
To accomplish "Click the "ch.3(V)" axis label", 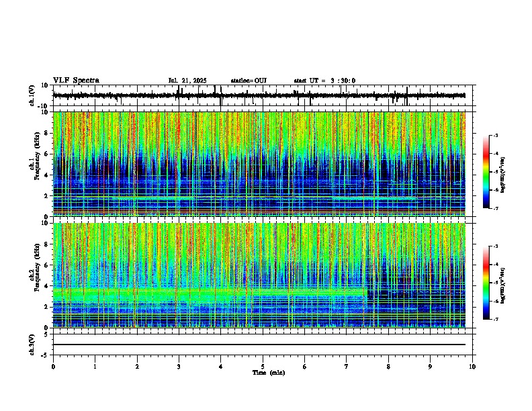I will pyautogui.click(x=32, y=345).
